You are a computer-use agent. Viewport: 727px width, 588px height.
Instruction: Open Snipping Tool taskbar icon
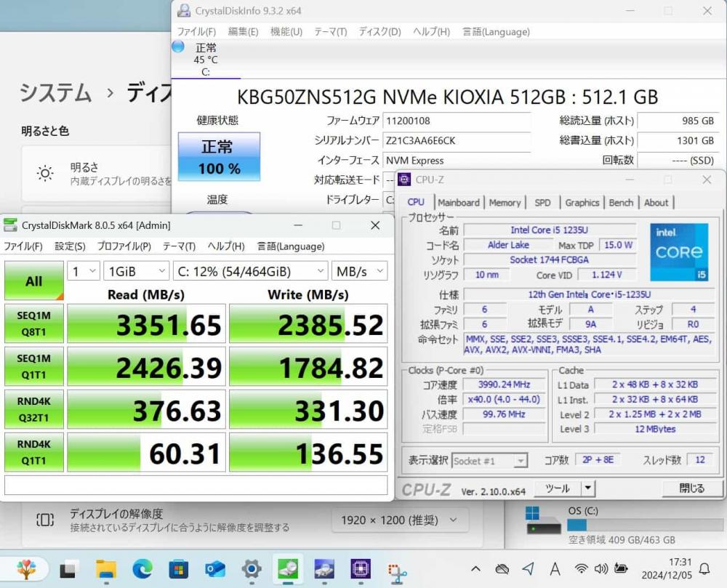[397, 572]
